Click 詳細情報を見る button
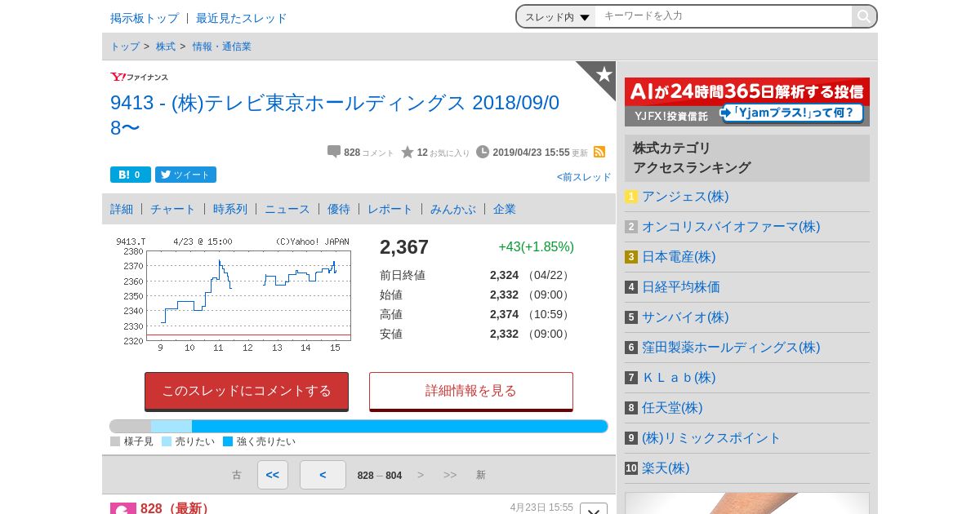 click(471, 391)
